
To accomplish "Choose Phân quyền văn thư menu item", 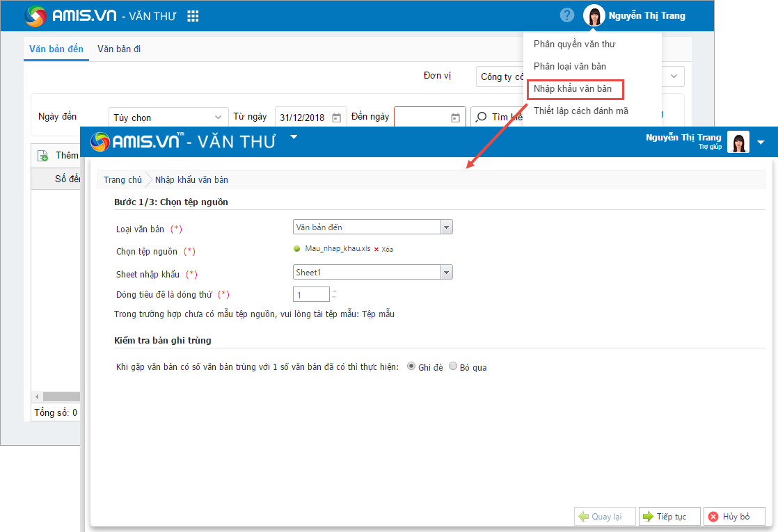I will (x=573, y=44).
